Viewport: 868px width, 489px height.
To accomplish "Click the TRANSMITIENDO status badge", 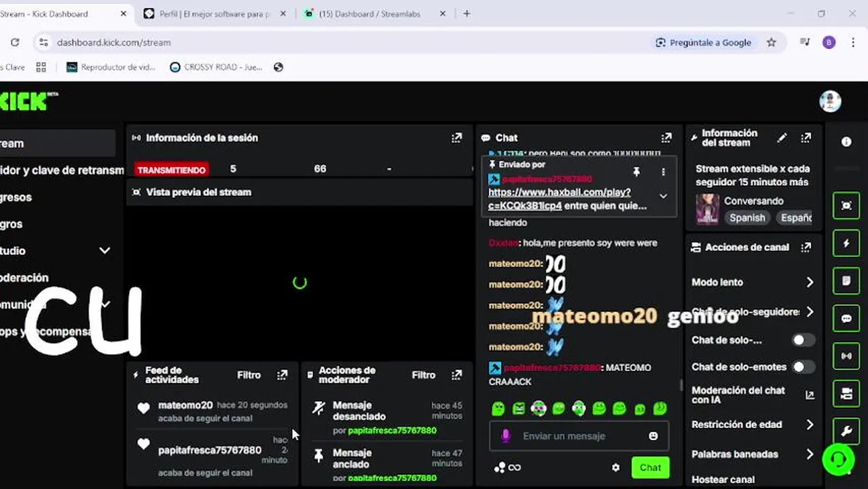I will [171, 170].
